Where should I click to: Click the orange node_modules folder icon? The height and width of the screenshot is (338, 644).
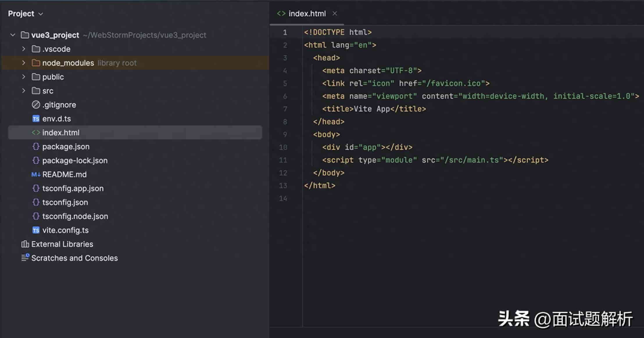[36, 63]
